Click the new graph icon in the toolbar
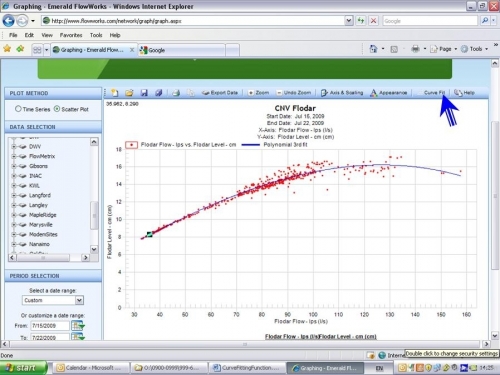 pos(115,93)
